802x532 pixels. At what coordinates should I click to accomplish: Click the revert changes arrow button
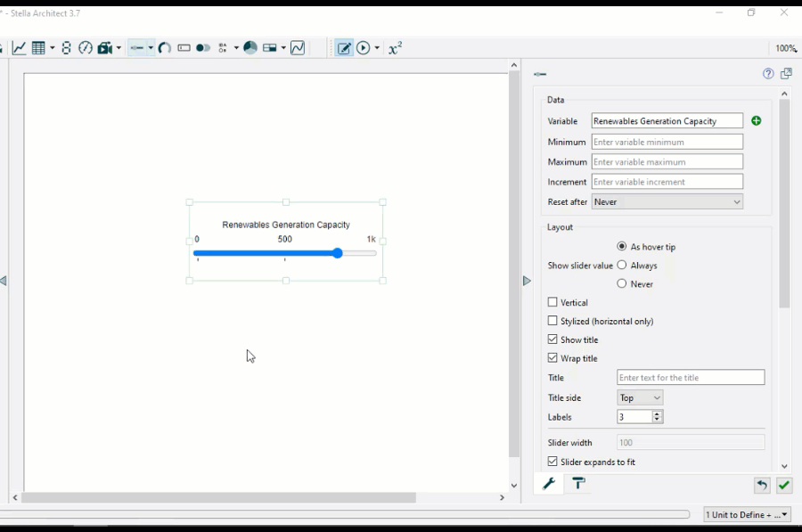point(762,485)
